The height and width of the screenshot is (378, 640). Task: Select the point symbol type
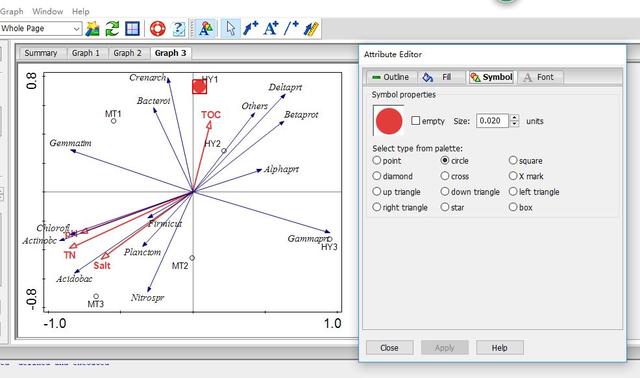point(377,160)
